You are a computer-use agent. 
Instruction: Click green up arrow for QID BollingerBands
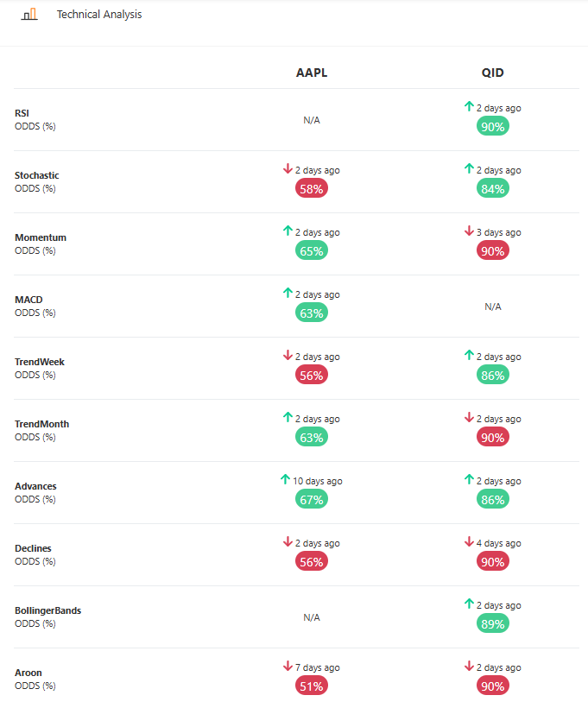(x=469, y=604)
